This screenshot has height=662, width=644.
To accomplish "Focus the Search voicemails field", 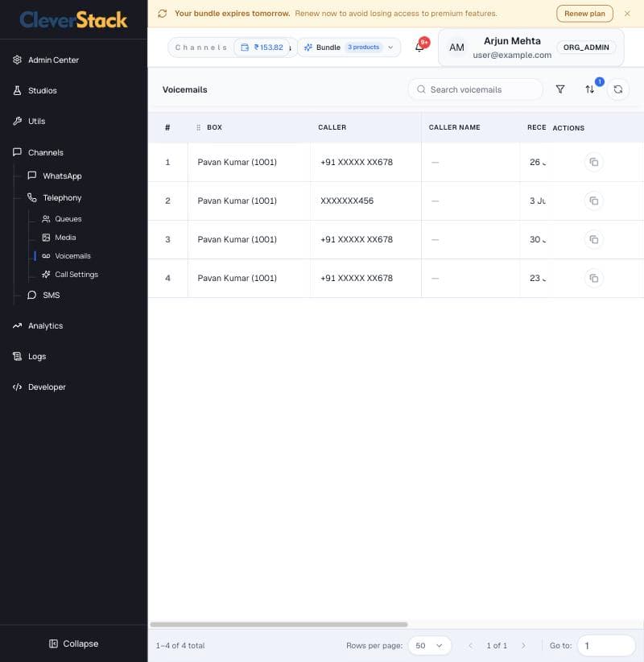I will point(475,89).
